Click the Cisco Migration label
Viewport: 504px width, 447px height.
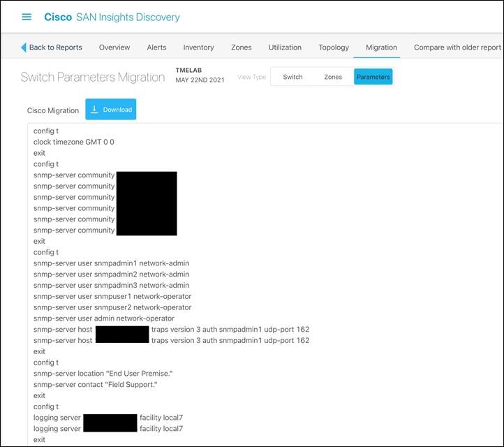(53, 110)
